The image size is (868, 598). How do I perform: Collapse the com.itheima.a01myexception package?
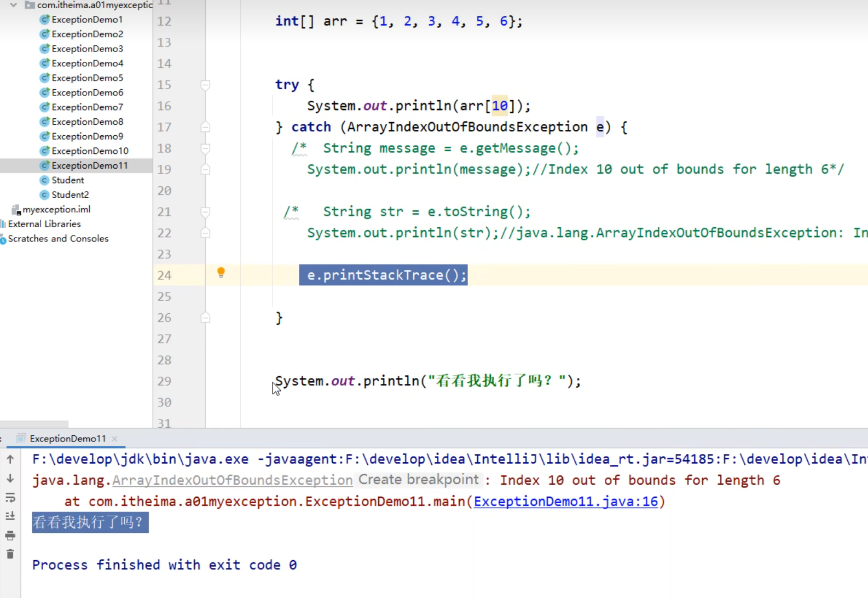click(14, 5)
